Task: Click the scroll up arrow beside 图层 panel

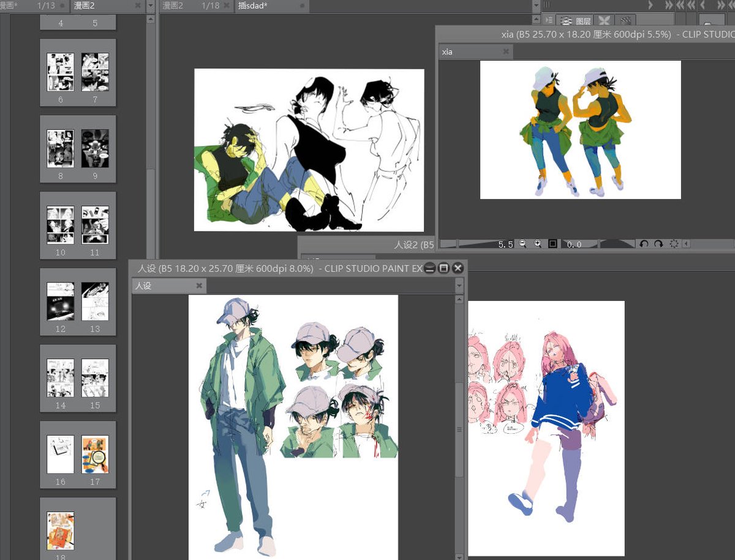Action: click(x=537, y=20)
